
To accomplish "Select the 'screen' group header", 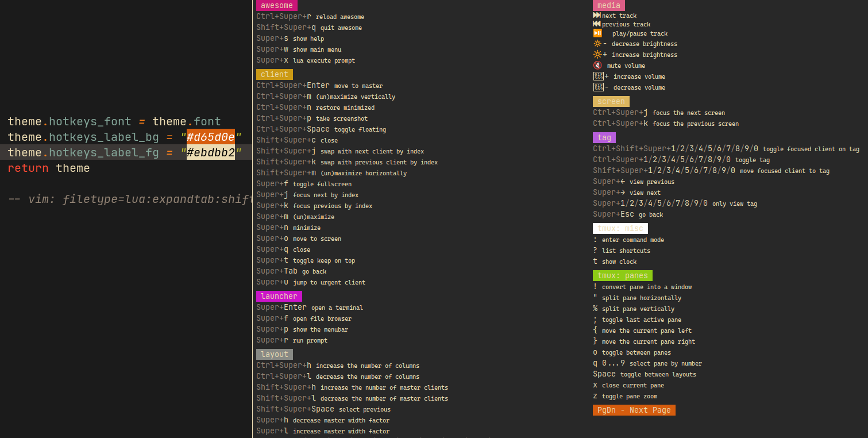I will [611, 101].
